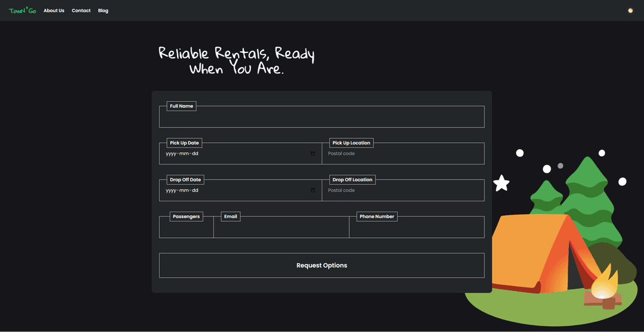Image resolution: width=644 pixels, height=332 pixels.
Task: Go to the Contact page
Action: click(81, 11)
